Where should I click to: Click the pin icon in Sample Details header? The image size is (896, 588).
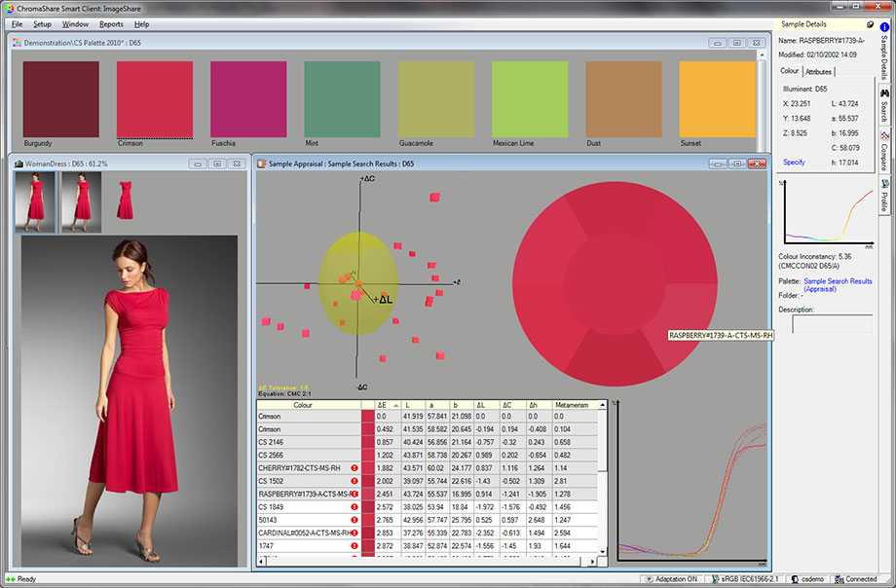pyautogui.click(x=870, y=24)
